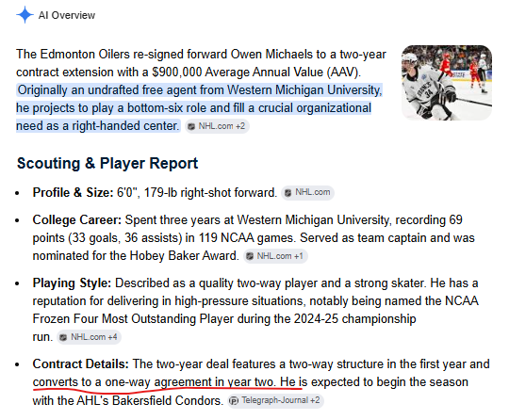This screenshot has width=509, height=420.
Task: Open the hockey player photo thumbnail
Action: (x=447, y=83)
